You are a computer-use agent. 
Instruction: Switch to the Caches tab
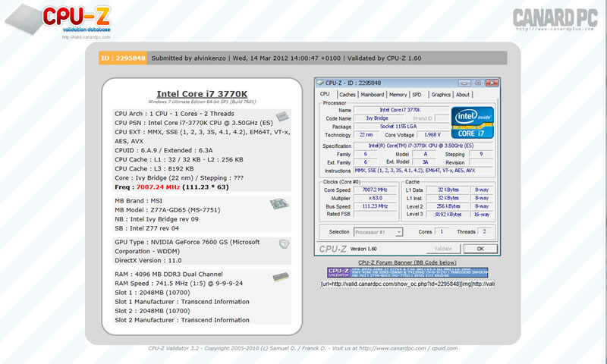(x=348, y=94)
